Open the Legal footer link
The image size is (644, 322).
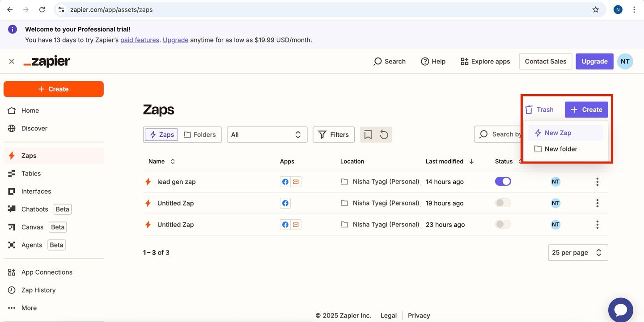[x=389, y=315]
